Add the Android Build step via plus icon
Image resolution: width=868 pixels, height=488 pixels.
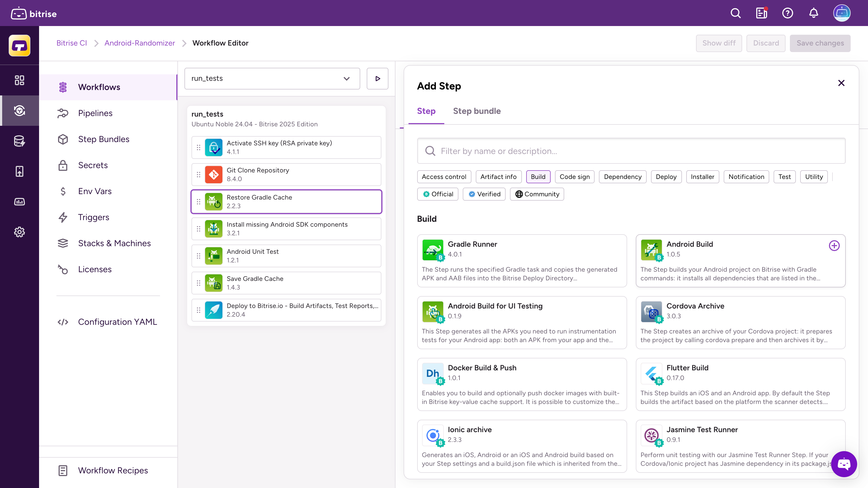[834, 246]
